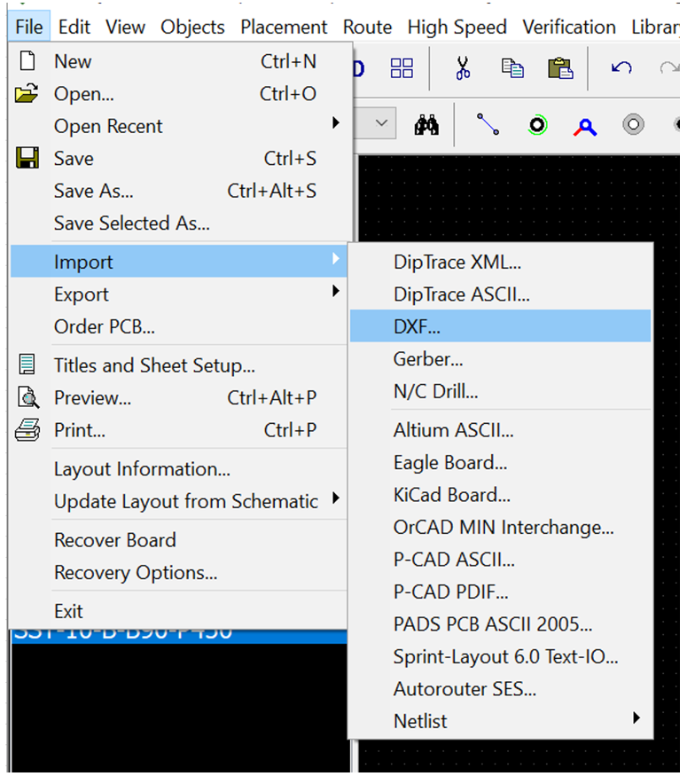The image size is (695, 784).
Task: Click the Paste clipboard icon
Action: [560, 68]
